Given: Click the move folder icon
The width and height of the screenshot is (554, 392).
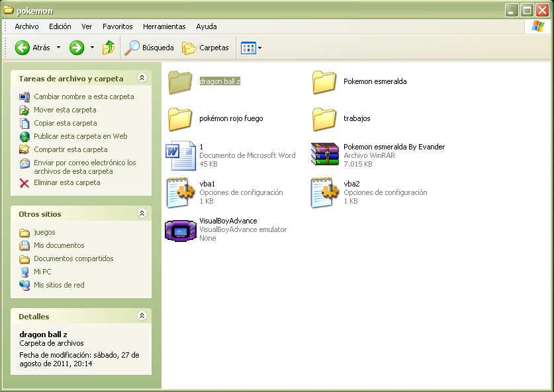Looking at the screenshot, I should [24, 110].
